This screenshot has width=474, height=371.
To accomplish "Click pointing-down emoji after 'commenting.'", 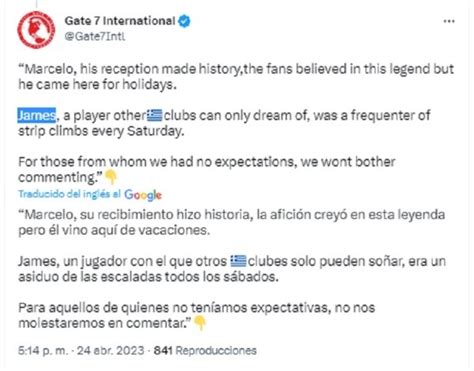I will pos(111,177).
